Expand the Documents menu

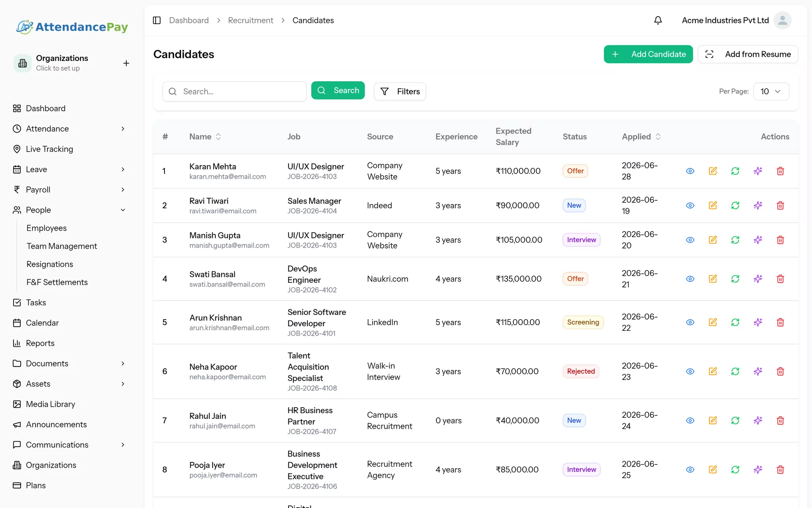(70, 364)
